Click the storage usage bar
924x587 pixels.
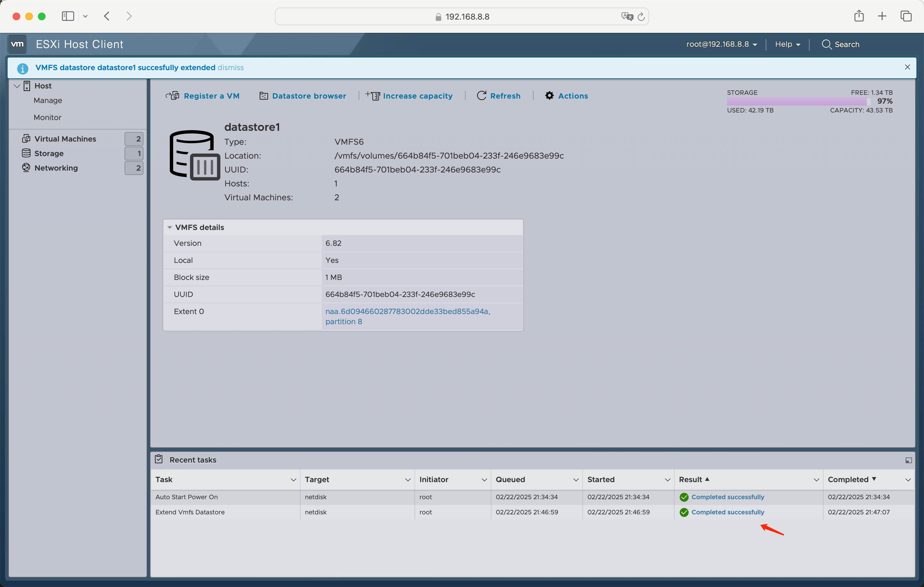click(799, 101)
